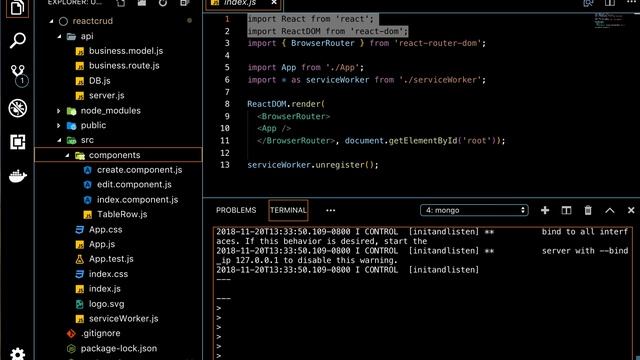The width and height of the screenshot is (640, 360).
Task: Open the Debug view
Action: click(18, 108)
